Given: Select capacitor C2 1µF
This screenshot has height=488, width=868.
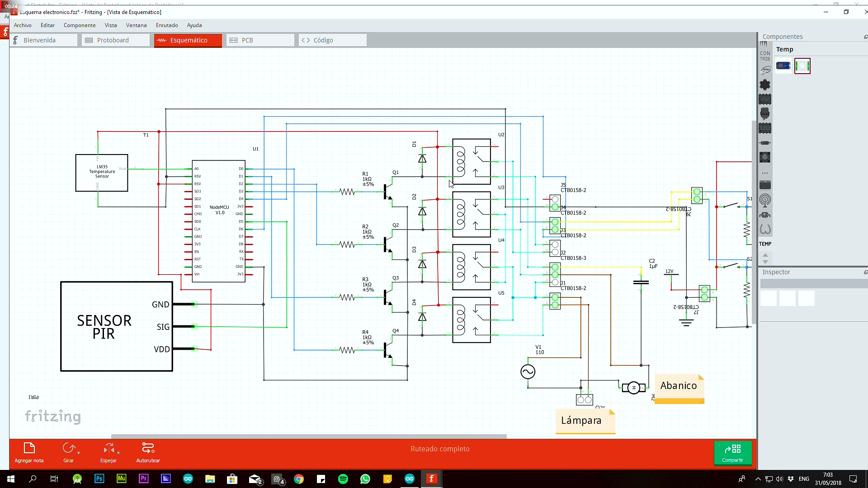Looking at the screenshot, I should click(x=641, y=282).
